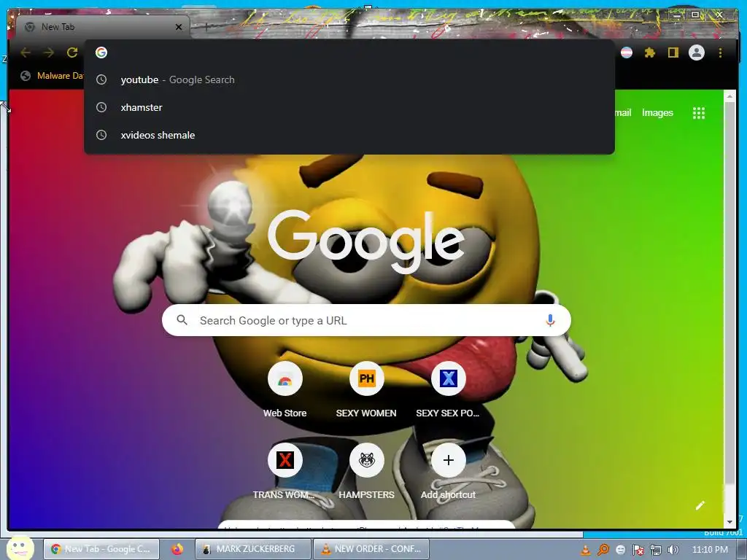Switch to the MARK ZUCKERBERG taskbar window

[253, 549]
